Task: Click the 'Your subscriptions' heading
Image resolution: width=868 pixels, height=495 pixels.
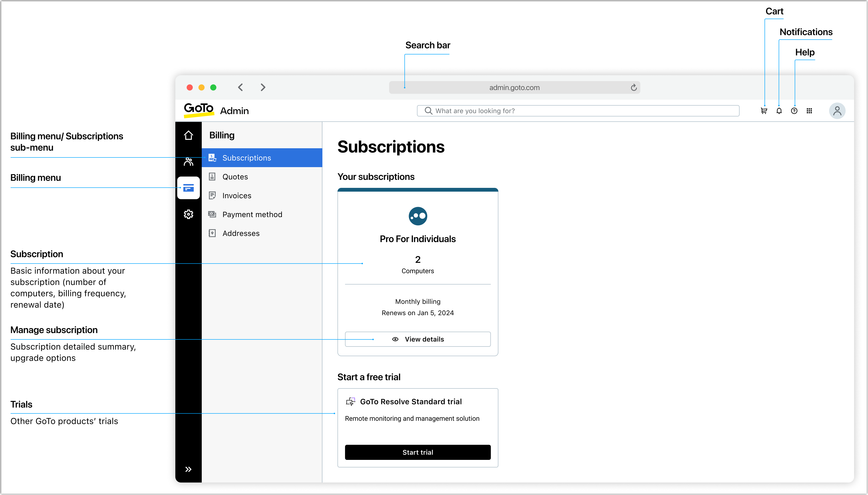Action: point(376,177)
